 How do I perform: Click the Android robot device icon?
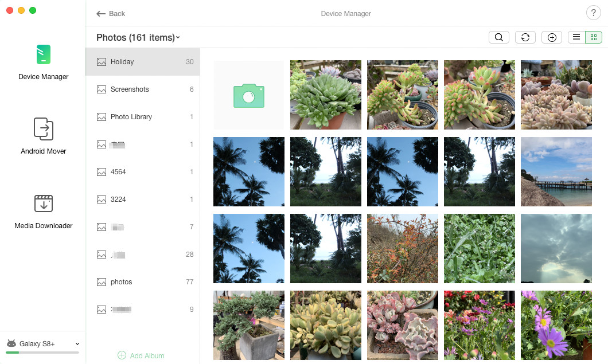[11, 343]
